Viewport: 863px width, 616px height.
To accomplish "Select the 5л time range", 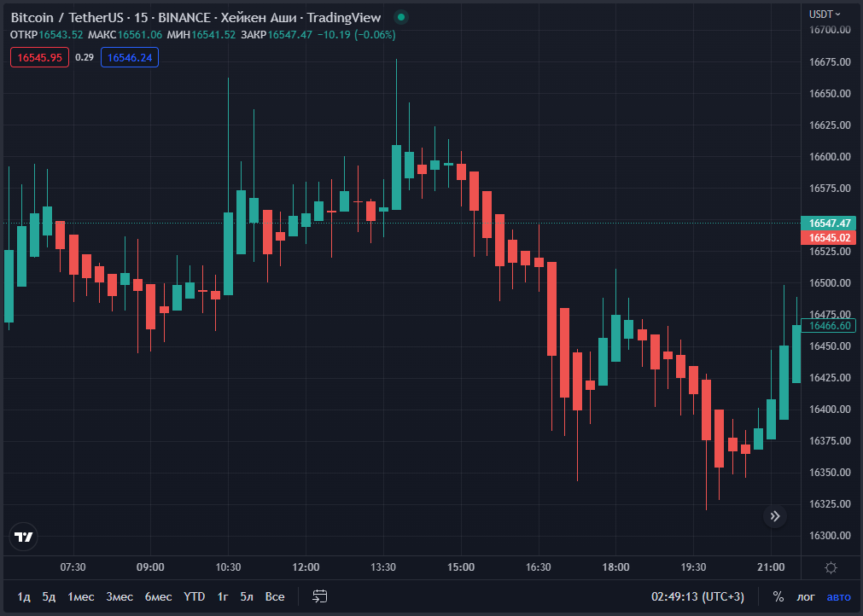I will (x=247, y=596).
